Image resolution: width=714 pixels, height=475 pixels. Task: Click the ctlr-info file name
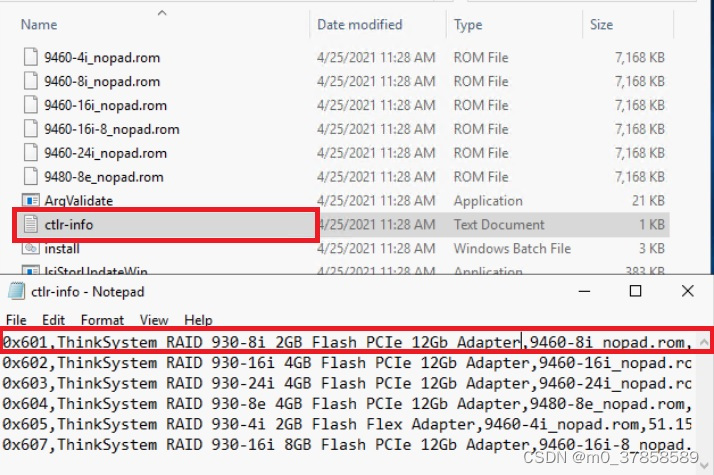pyautogui.click(x=69, y=225)
